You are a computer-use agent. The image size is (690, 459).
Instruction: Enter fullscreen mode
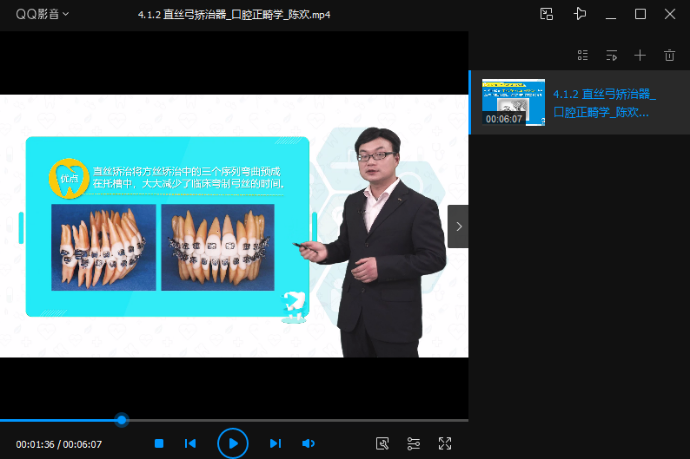coord(445,443)
